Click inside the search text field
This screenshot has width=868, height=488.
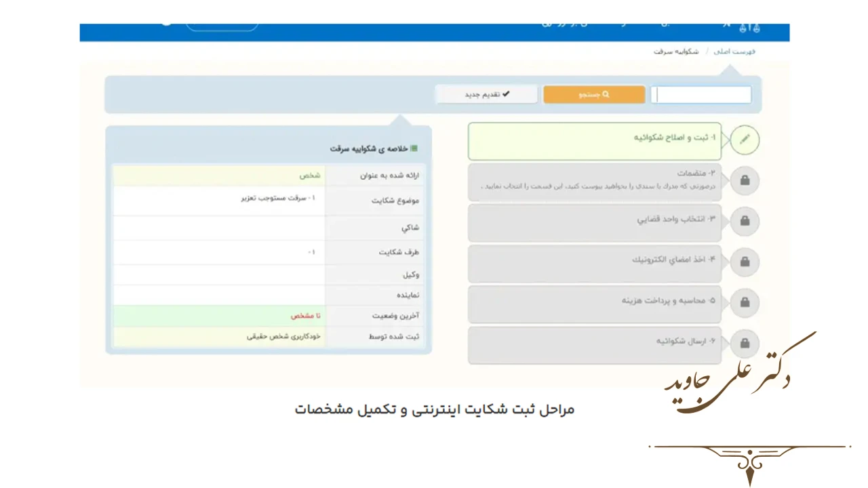point(701,94)
